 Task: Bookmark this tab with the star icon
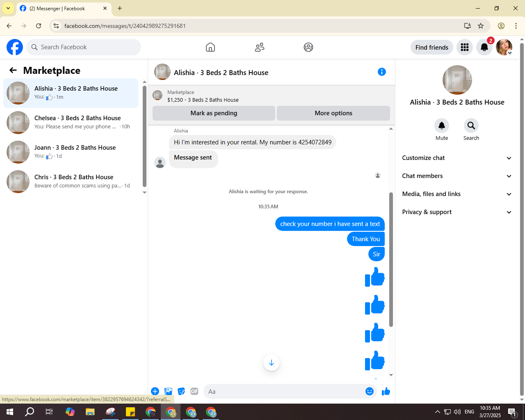coord(481,26)
